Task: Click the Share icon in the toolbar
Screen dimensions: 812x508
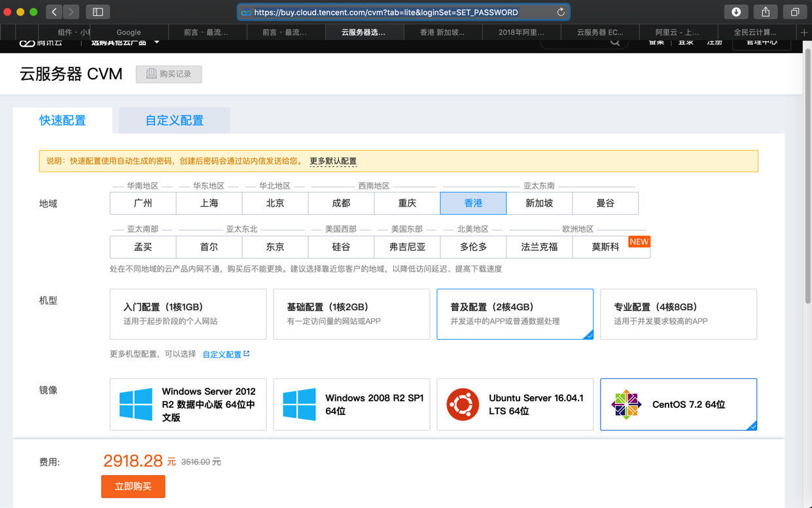Action: [x=766, y=12]
